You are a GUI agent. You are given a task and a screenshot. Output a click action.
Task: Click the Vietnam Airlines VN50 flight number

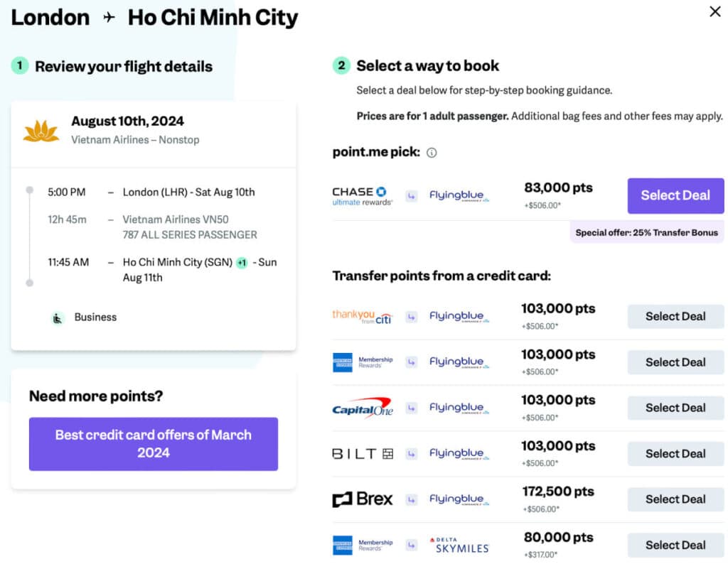[x=176, y=219]
